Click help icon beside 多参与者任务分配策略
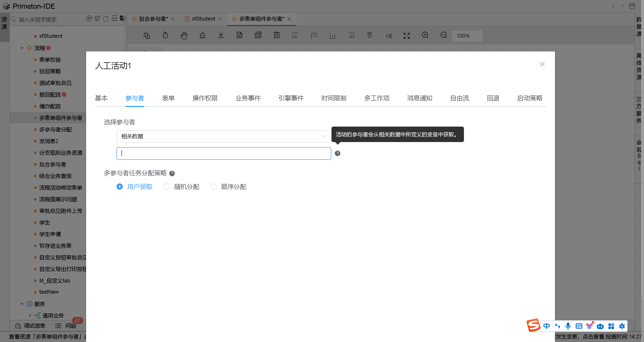The image size is (644, 342). pos(172,174)
